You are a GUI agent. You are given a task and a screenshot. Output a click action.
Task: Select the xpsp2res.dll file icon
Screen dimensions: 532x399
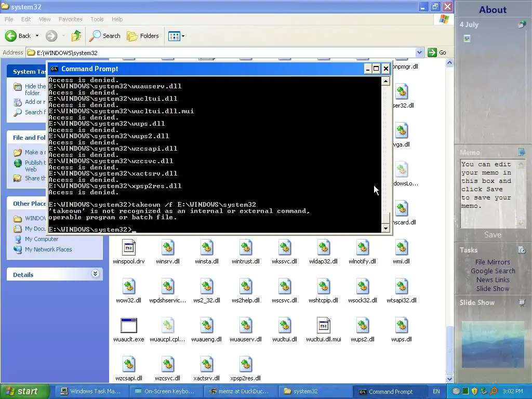(x=246, y=365)
